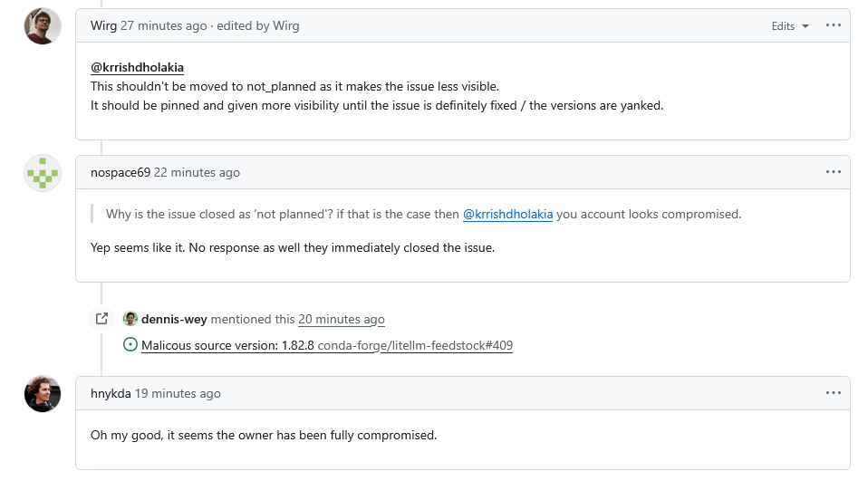
Task: Open the hnykda author name link
Action: point(111,393)
